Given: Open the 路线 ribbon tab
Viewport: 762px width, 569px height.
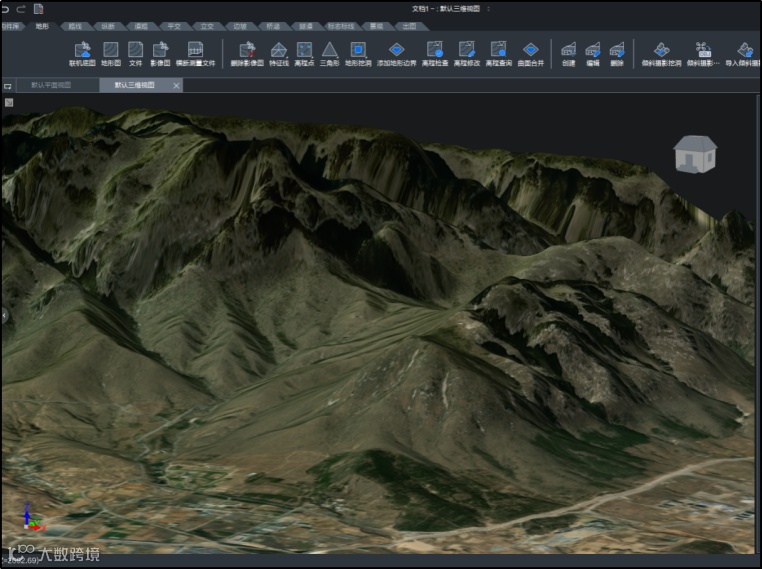Looking at the screenshot, I should point(75,26).
